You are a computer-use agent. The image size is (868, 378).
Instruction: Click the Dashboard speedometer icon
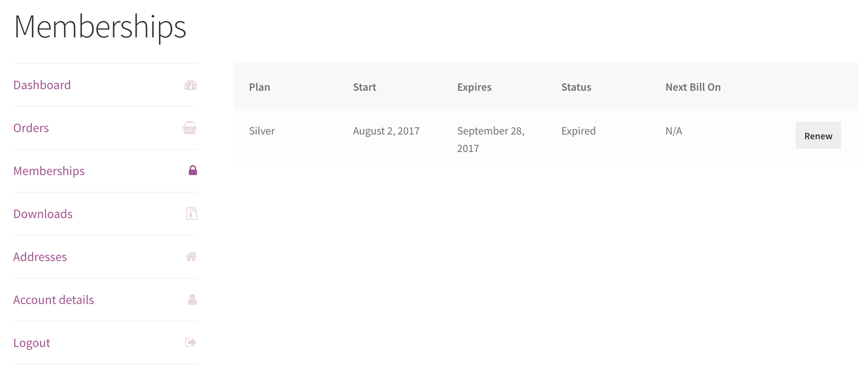[x=190, y=85]
